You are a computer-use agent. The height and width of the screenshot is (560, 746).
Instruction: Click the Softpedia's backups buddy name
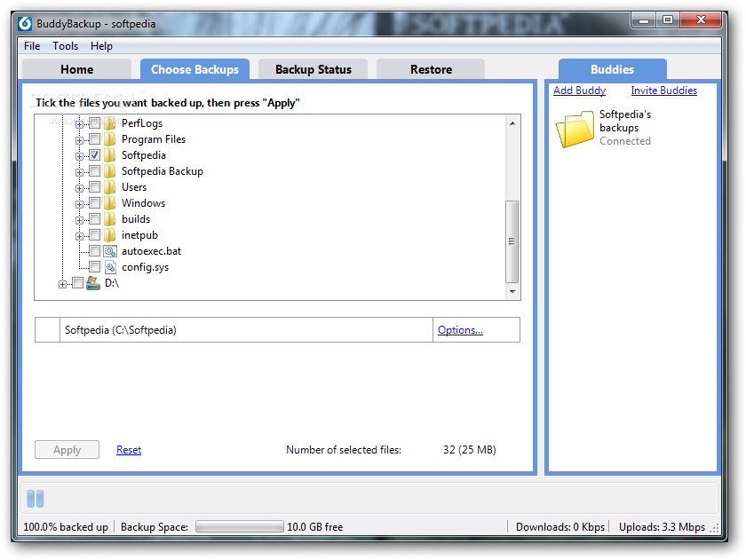625,122
